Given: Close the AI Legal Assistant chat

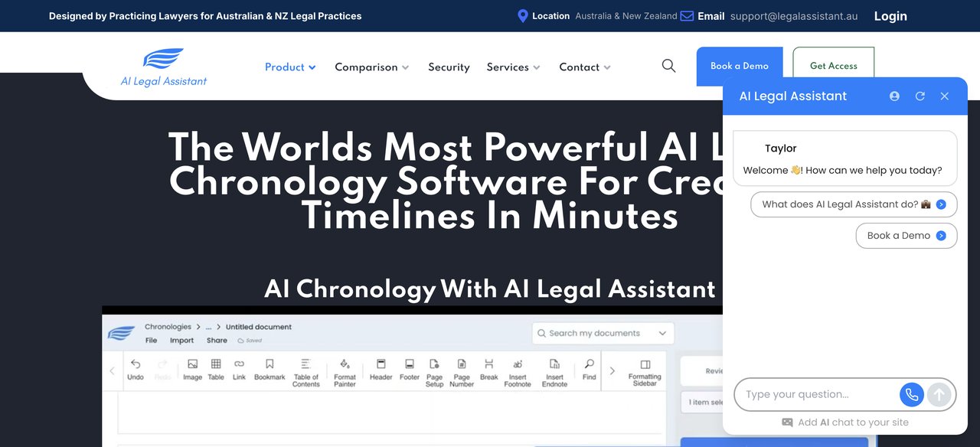Looking at the screenshot, I should [945, 96].
